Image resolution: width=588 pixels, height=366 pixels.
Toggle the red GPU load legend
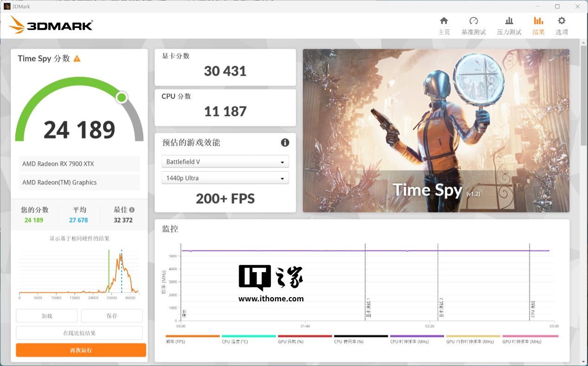305,336
